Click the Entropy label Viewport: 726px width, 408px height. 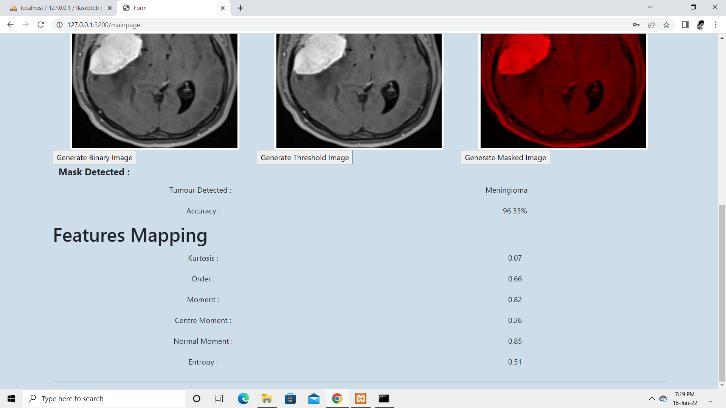[x=201, y=362]
